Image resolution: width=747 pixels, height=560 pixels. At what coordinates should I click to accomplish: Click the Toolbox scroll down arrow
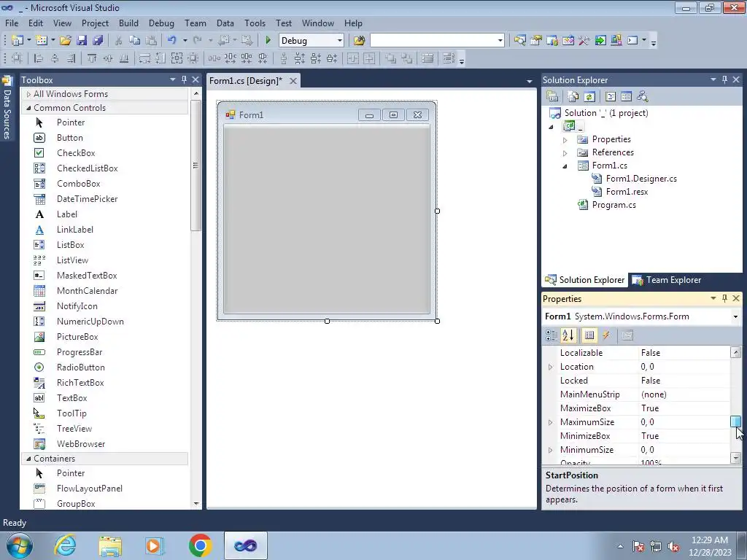[x=196, y=503]
